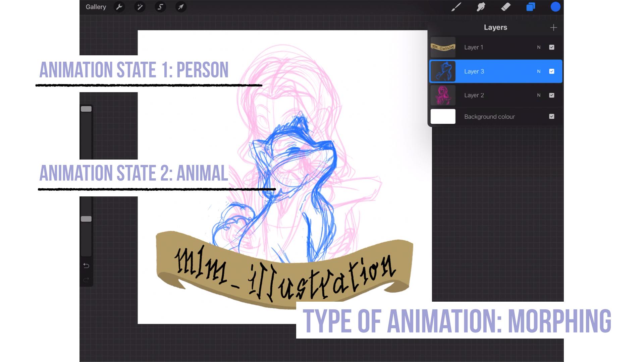Return to the Gallery

[96, 7]
